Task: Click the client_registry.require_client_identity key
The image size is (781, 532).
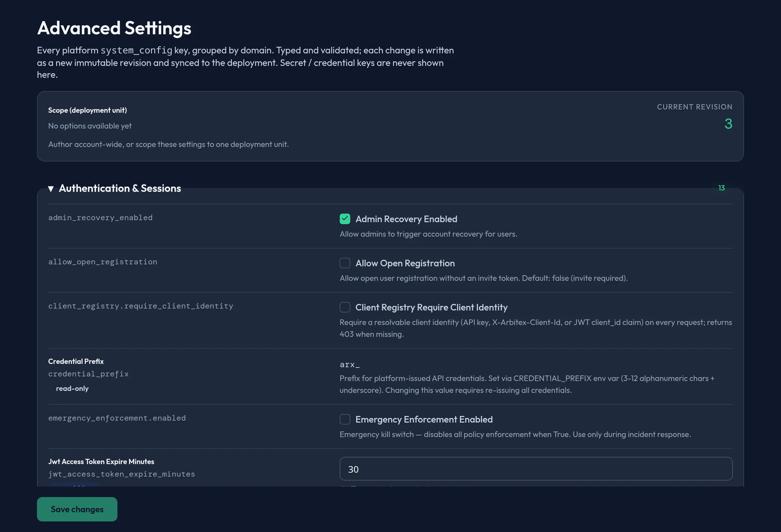Action: [x=141, y=306]
